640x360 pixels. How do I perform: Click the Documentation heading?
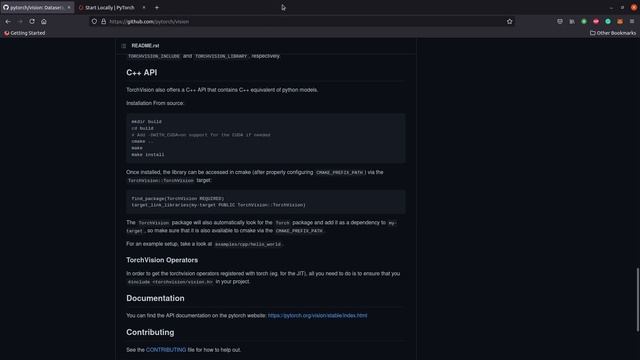[x=155, y=298]
